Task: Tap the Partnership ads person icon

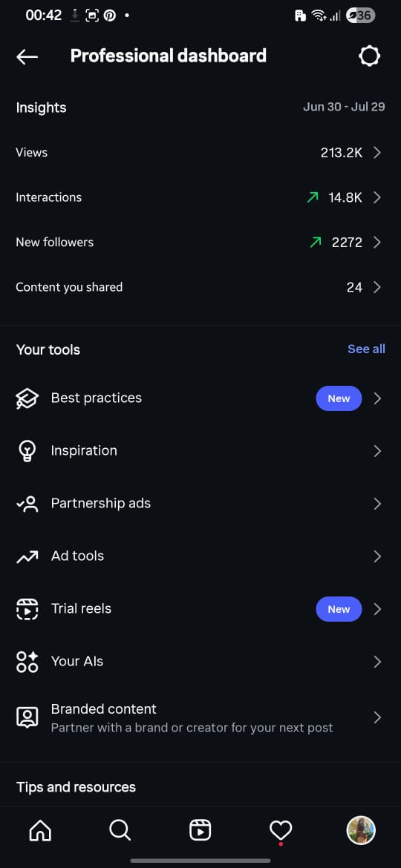Action: click(27, 504)
